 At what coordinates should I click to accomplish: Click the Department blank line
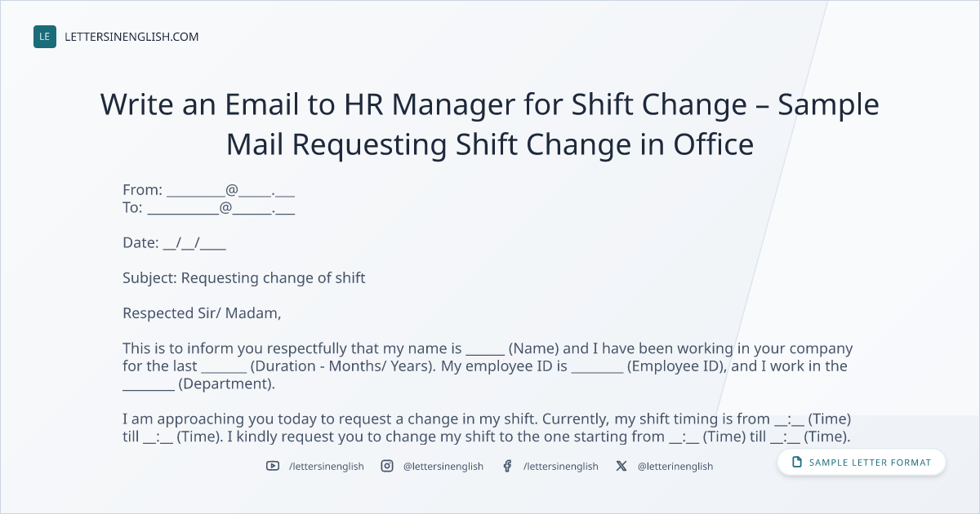click(149, 383)
